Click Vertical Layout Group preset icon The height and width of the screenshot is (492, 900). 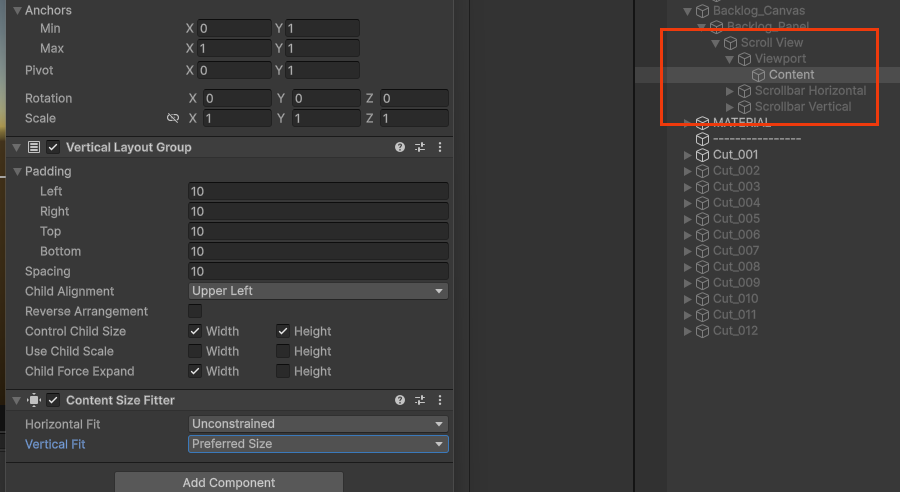(420, 147)
